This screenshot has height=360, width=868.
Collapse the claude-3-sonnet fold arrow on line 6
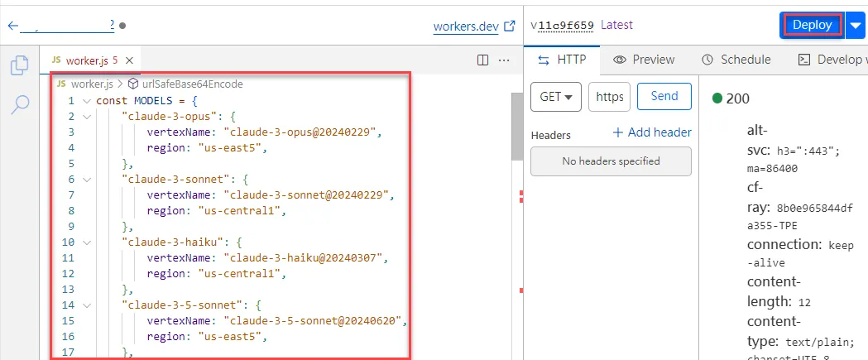click(86, 180)
